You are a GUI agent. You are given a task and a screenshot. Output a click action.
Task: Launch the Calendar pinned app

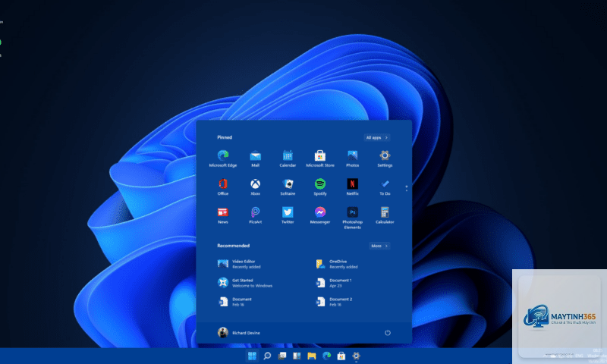click(288, 158)
